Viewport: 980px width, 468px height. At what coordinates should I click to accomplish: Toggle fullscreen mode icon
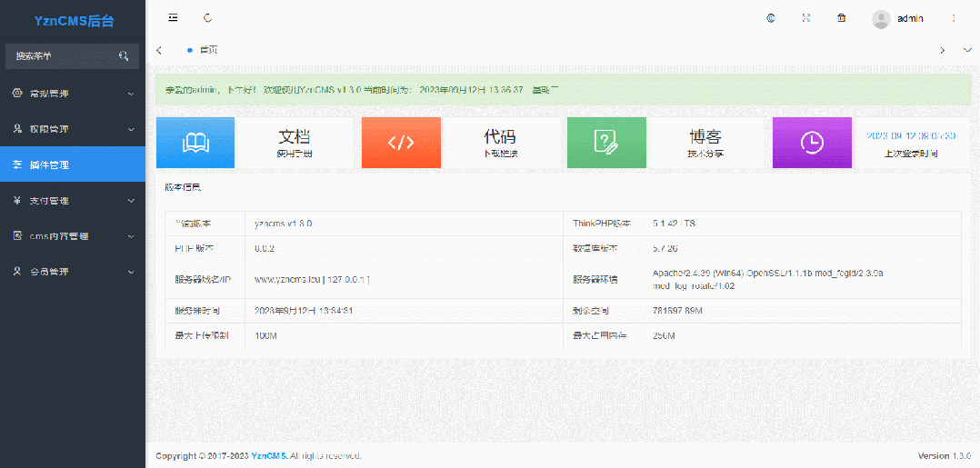[805, 17]
